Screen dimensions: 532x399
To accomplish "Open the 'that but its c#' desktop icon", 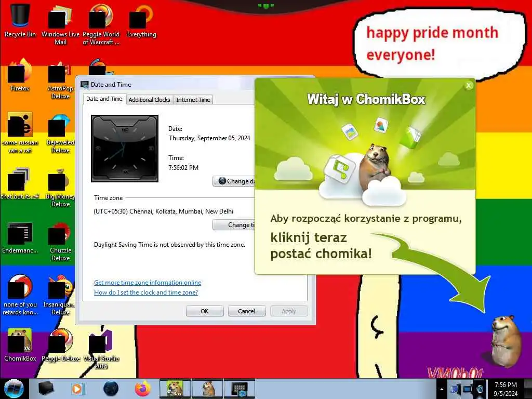I will (x=20, y=183).
